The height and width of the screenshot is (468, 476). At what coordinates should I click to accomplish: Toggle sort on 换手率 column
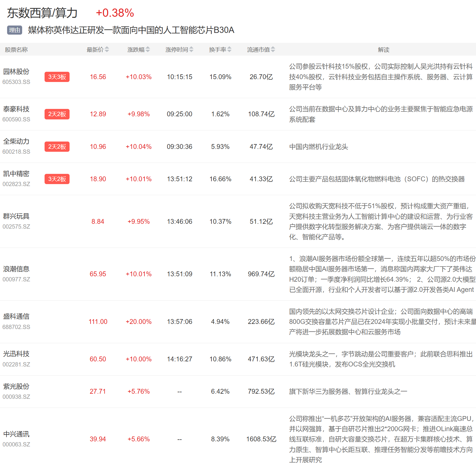point(229,50)
